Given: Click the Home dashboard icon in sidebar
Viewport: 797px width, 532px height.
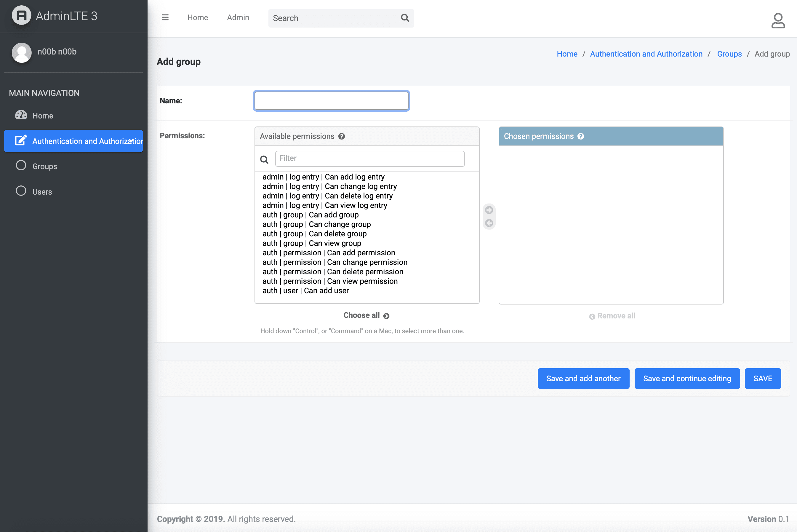Looking at the screenshot, I should click(21, 115).
